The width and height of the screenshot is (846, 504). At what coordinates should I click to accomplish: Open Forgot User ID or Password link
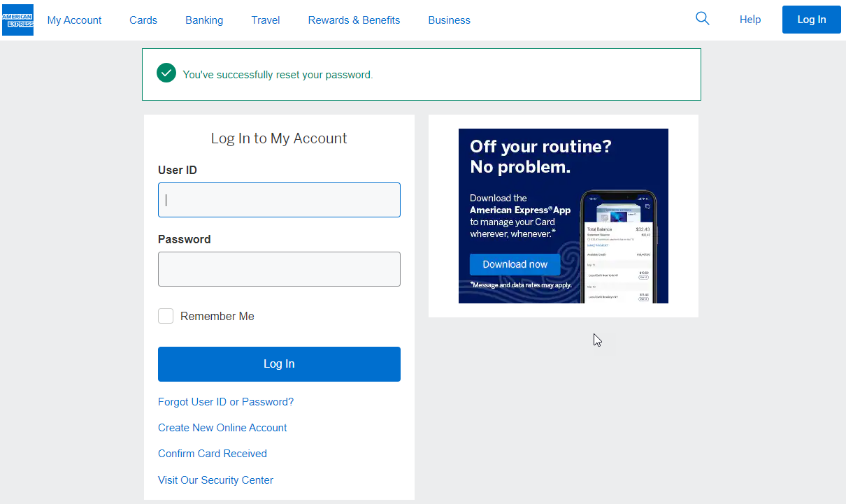click(226, 402)
